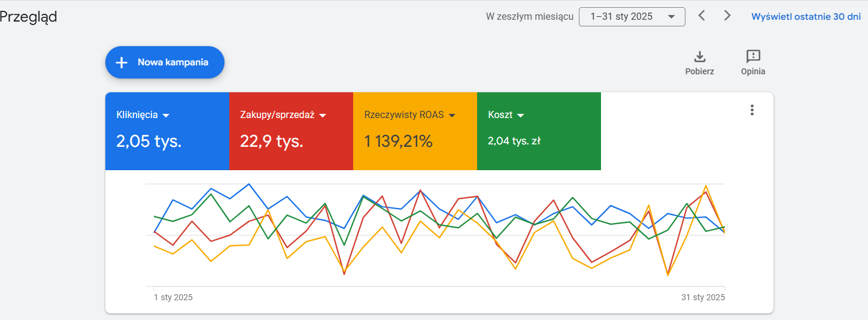Click the 1 sty 2025 axis label
This screenshot has height=320, width=868.
(174, 297)
